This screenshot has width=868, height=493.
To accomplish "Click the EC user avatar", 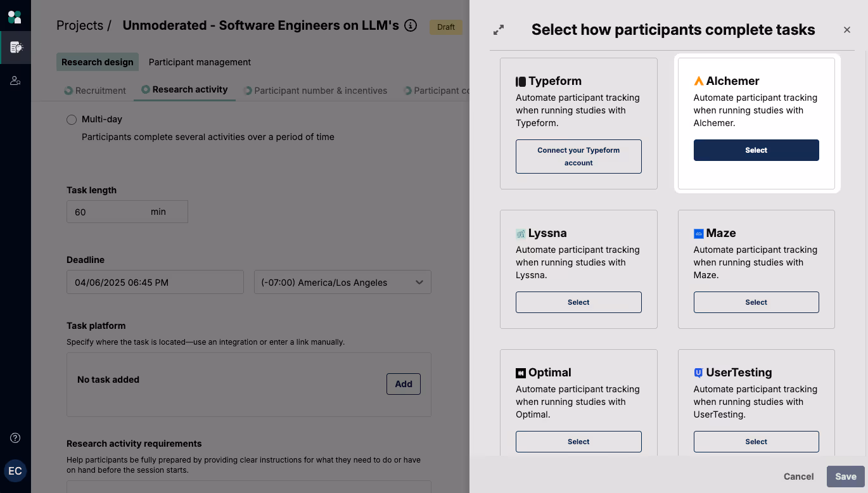I will coord(15,471).
